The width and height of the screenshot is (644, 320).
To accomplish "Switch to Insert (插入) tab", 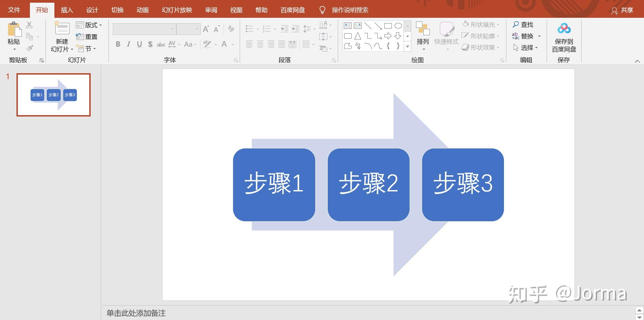I will (x=67, y=10).
